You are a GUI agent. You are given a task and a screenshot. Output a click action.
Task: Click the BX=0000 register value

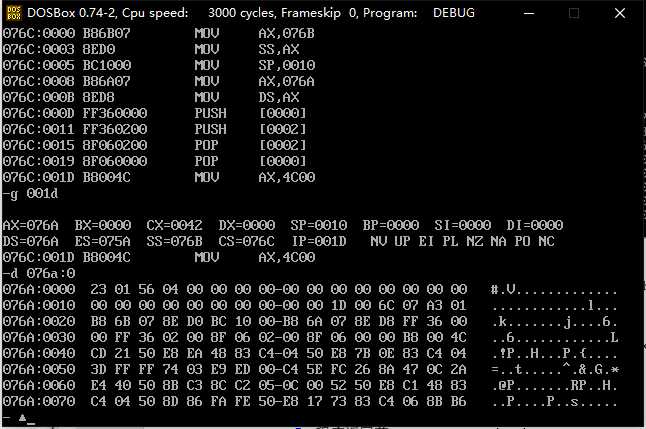[103, 225]
